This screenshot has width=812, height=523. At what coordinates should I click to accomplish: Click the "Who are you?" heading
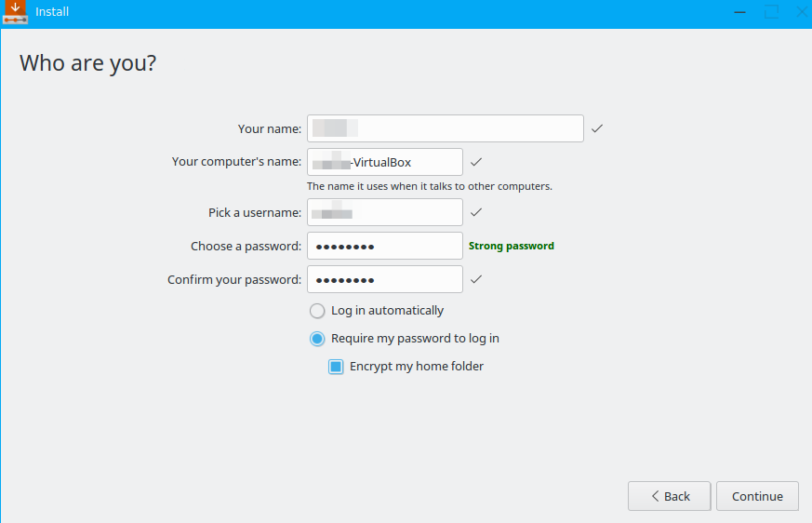pyautogui.click(x=88, y=63)
